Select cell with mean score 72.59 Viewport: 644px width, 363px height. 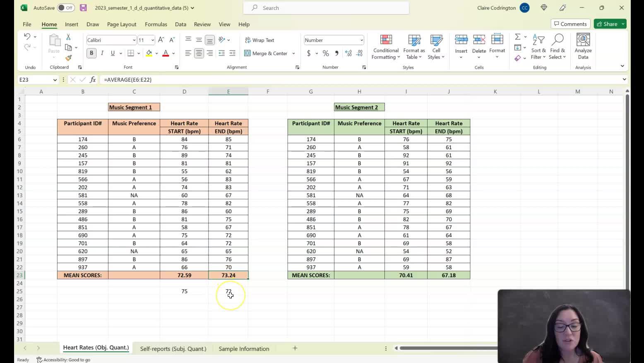[184, 275]
